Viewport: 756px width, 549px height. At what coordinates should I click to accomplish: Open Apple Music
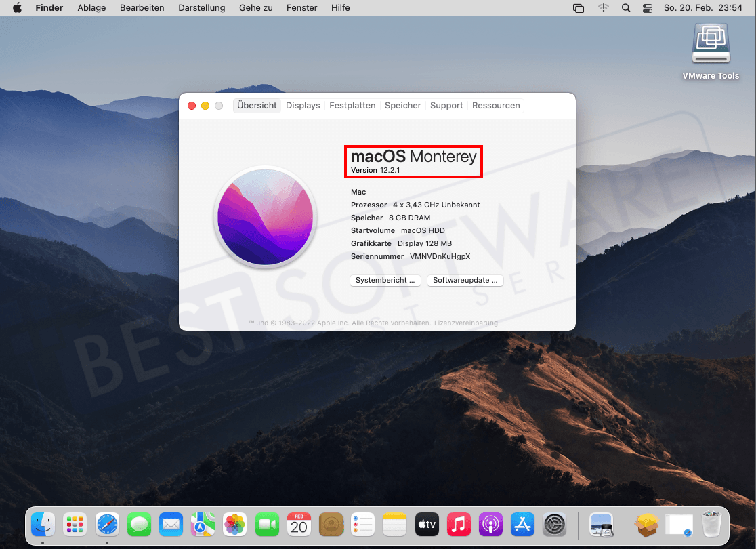pos(458,524)
